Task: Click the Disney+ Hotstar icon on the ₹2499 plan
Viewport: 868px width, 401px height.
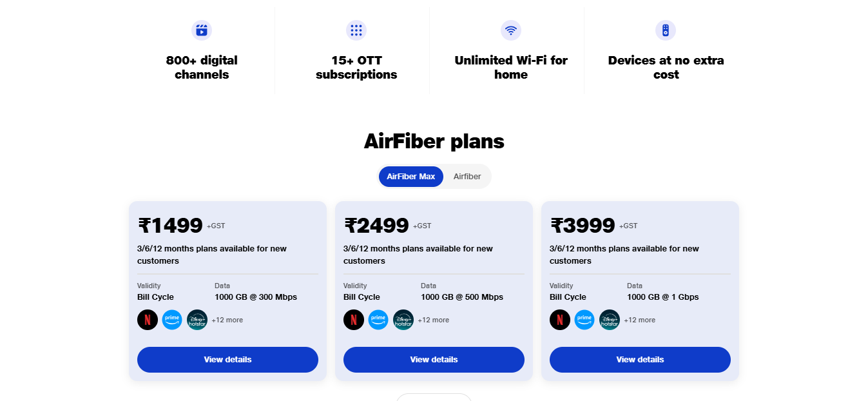Action: tap(403, 320)
